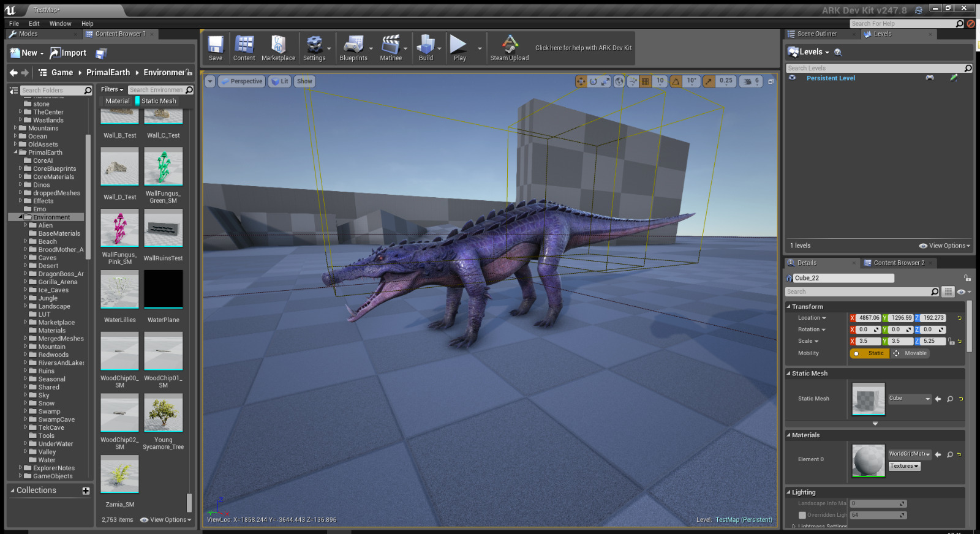This screenshot has width=980, height=534.
Task: Open the Cube static mesh dropdown
Action: click(x=910, y=399)
